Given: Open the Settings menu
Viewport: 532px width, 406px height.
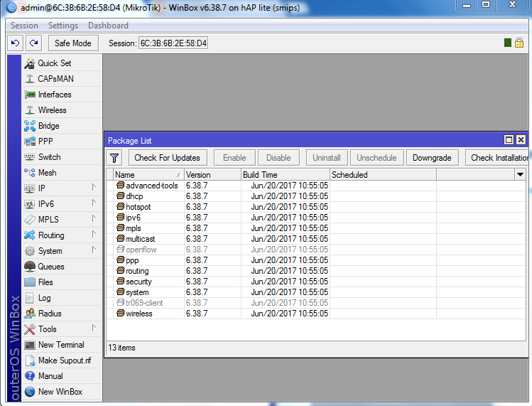Looking at the screenshot, I should (63, 26).
